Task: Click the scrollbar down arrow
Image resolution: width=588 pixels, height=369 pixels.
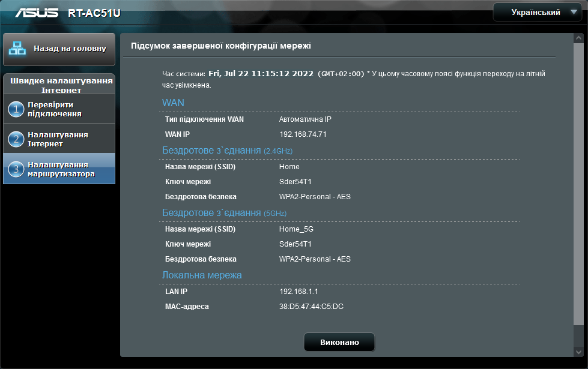Action: pos(578,352)
